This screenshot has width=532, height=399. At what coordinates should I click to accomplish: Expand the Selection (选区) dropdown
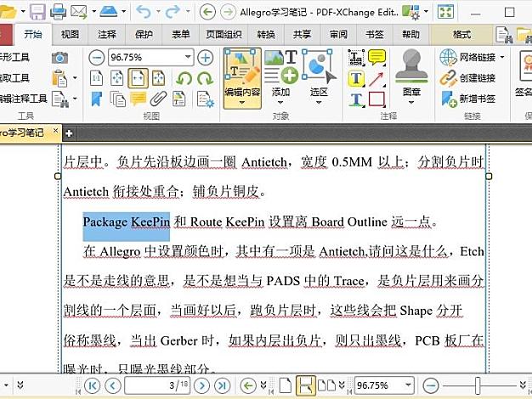tap(319, 103)
